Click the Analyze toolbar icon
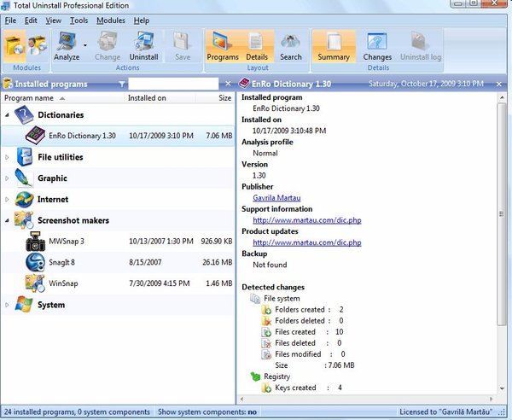 coord(66,44)
